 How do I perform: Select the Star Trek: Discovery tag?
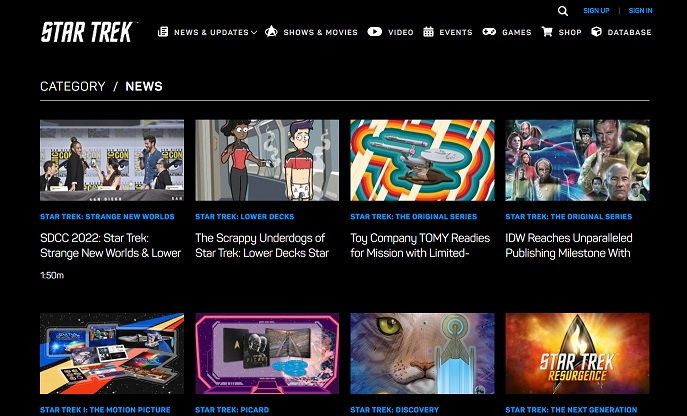click(394, 410)
